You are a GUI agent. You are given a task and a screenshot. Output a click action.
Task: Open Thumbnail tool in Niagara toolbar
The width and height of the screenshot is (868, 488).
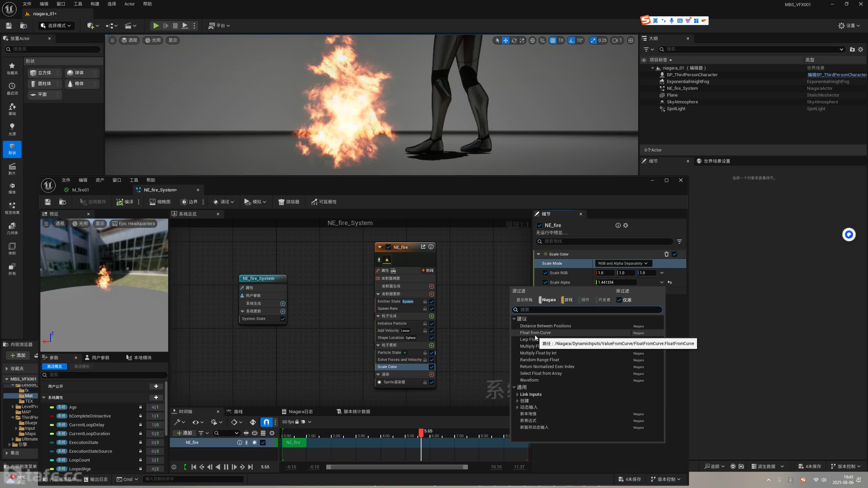click(x=160, y=202)
